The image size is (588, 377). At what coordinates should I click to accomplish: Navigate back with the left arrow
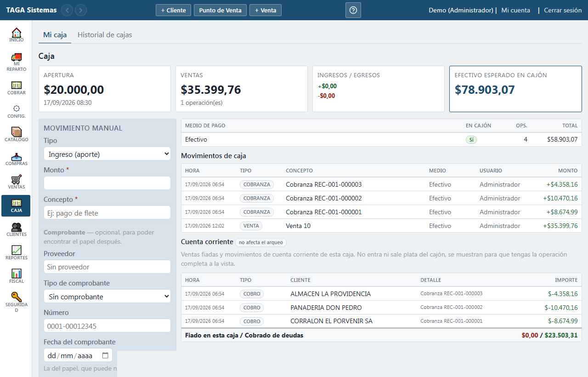click(x=67, y=10)
